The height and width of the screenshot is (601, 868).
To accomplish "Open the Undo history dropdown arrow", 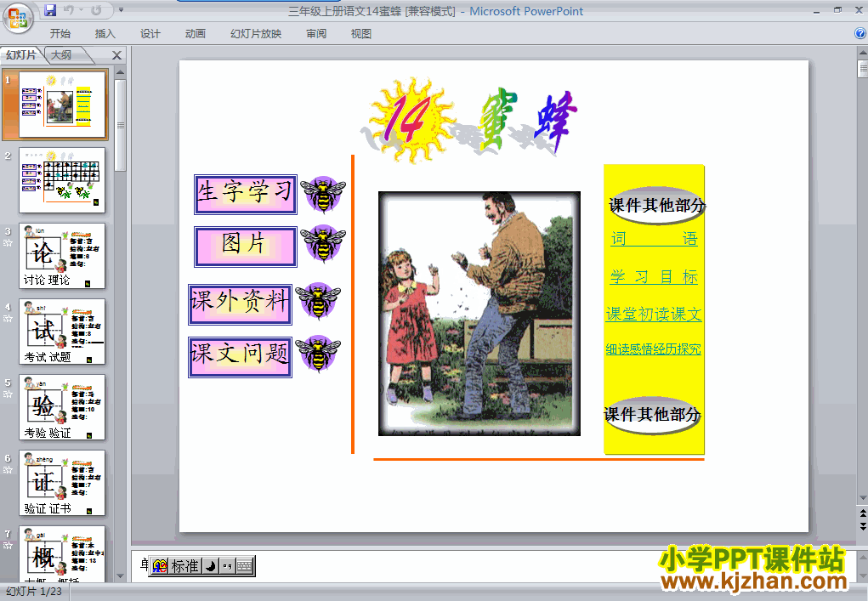I will click(x=81, y=10).
